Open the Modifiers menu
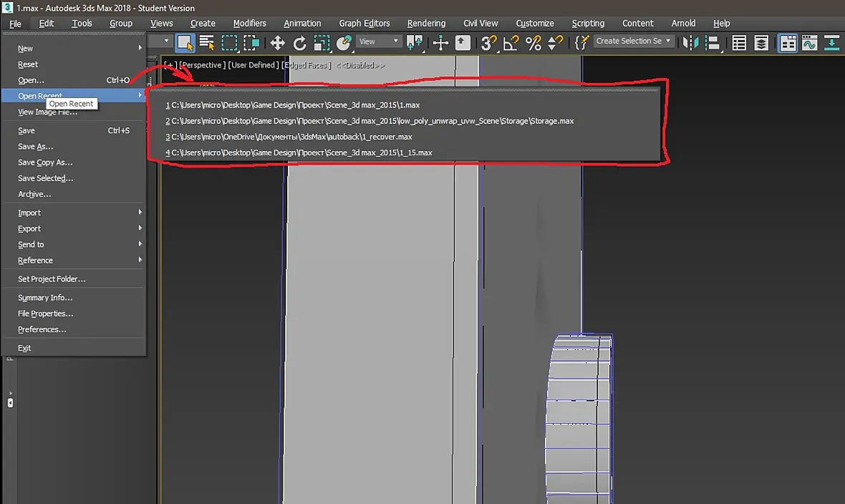This screenshot has height=504, width=845. pyautogui.click(x=249, y=23)
